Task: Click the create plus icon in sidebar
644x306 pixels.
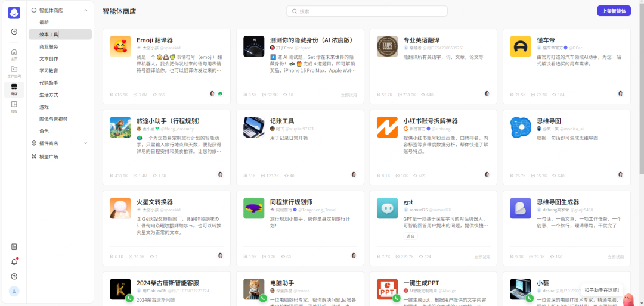Action: [x=14, y=32]
